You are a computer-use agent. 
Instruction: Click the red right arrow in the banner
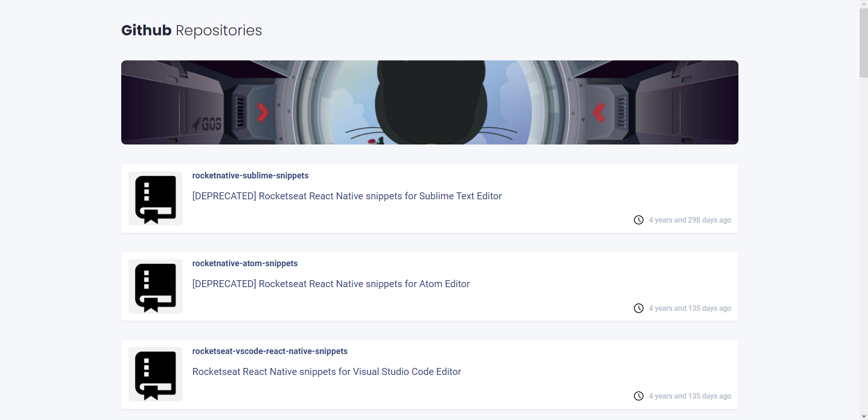(x=263, y=112)
